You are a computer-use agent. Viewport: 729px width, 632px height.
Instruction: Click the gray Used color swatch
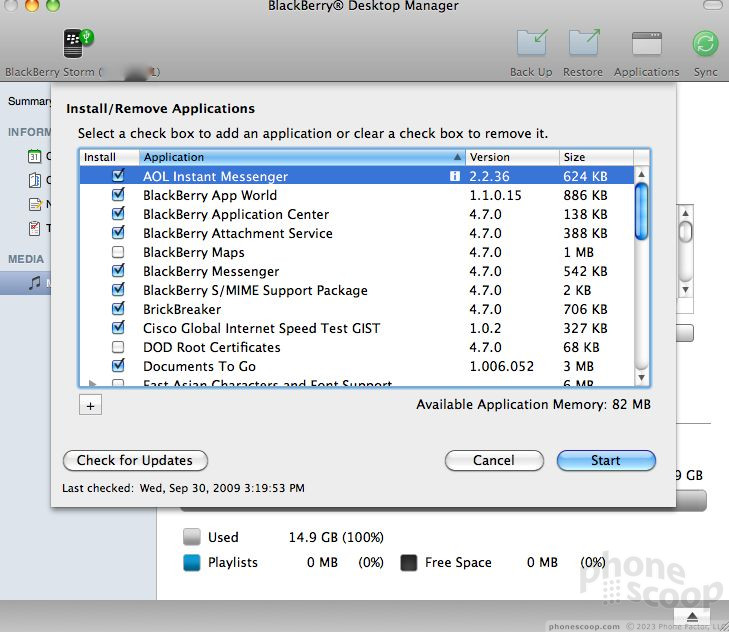192,537
